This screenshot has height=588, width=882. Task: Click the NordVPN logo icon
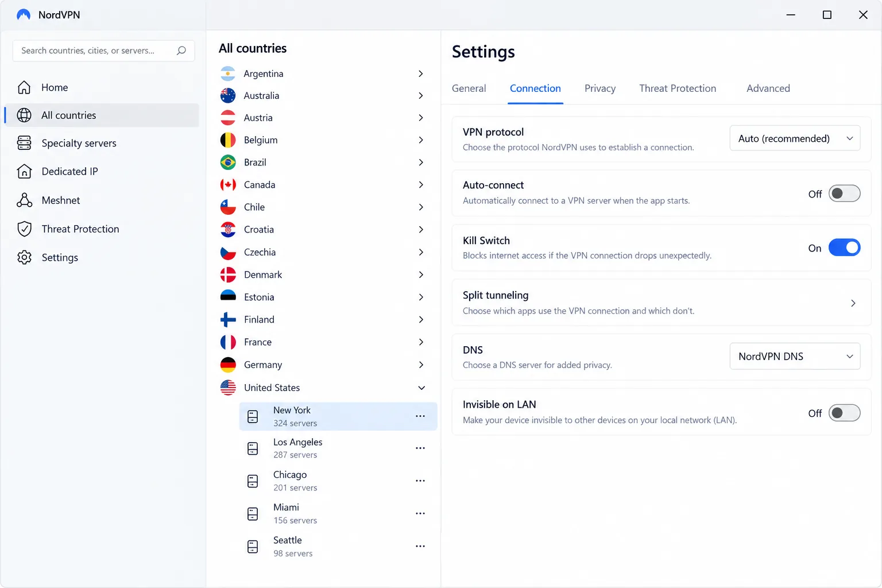24,15
